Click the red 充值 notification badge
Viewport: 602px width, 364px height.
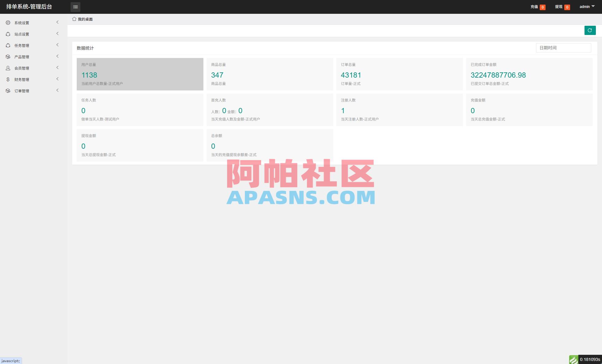coord(542,6)
